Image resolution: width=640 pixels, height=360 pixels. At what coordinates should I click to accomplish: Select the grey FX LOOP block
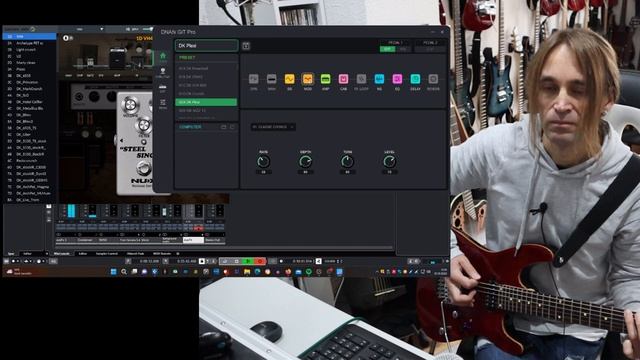[361, 79]
